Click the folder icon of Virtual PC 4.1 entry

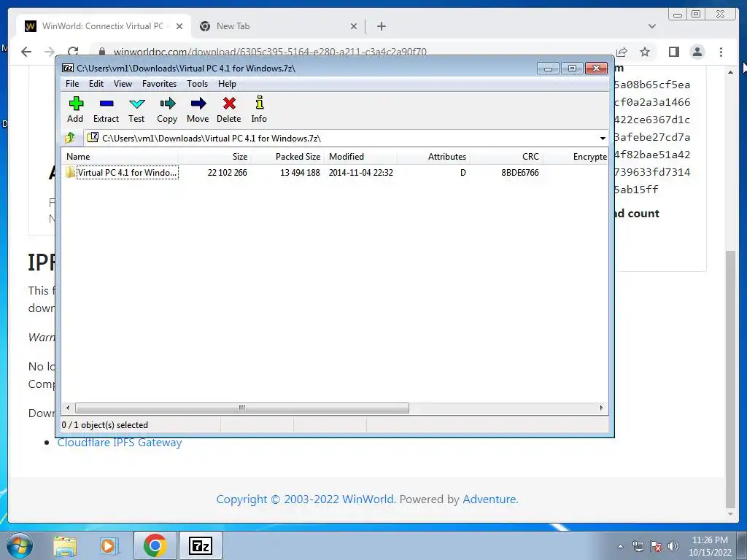click(70, 172)
